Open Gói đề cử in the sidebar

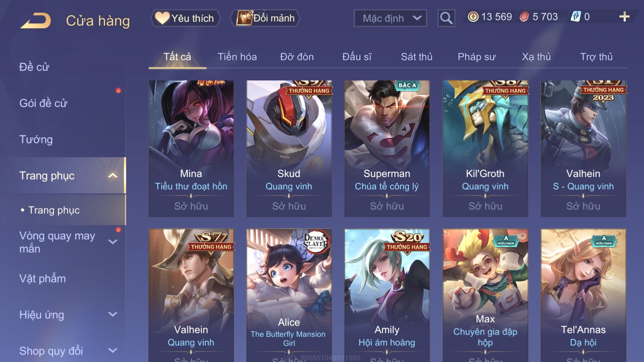(x=43, y=103)
